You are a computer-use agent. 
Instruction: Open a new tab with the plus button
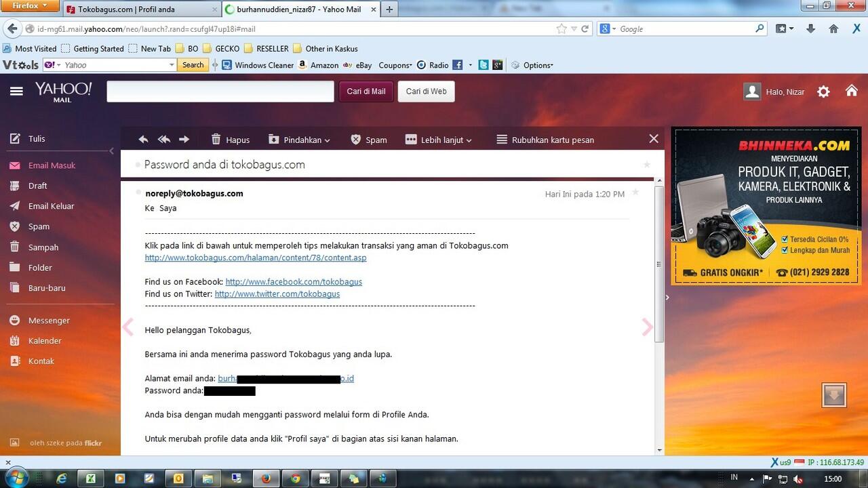tap(389, 9)
